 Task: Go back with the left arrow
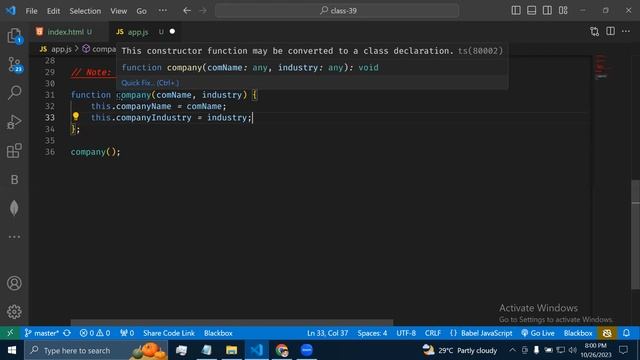coord(187,11)
